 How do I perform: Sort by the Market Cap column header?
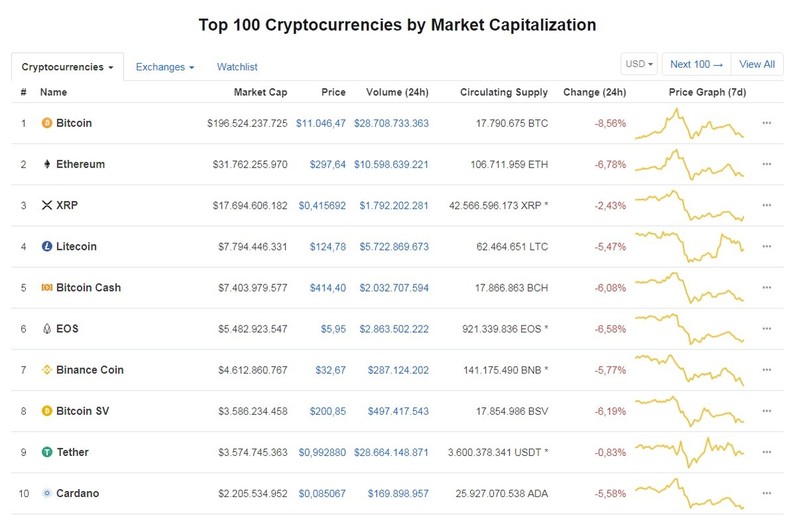coord(260,92)
